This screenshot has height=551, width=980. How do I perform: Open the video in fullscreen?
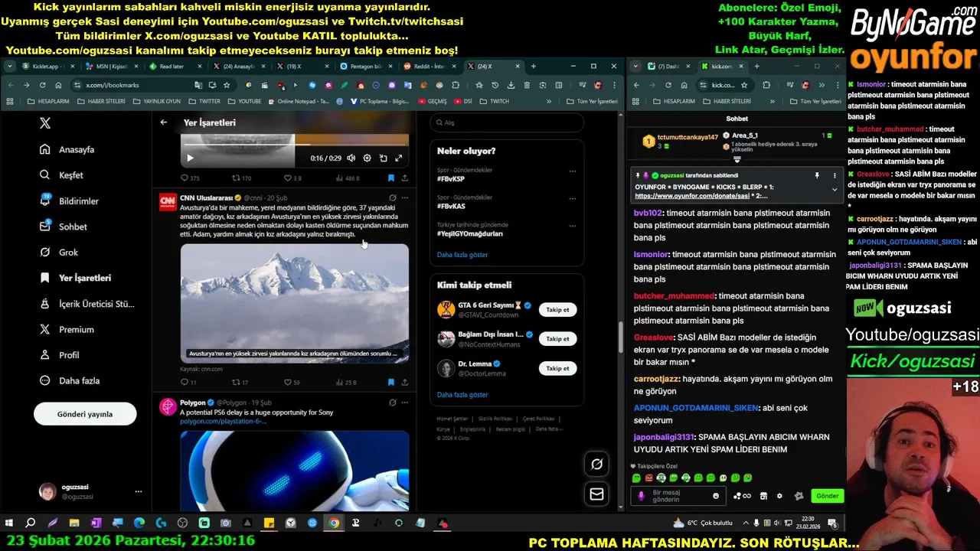398,158
